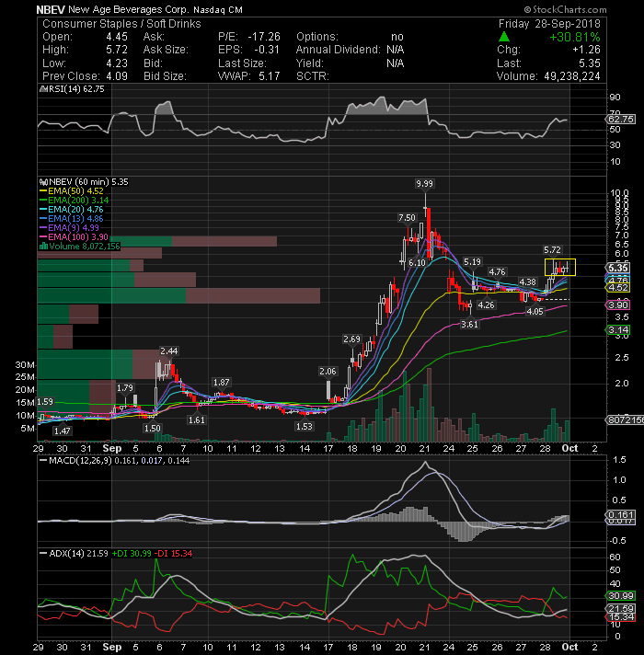The image size is (644, 655).
Task: Click the 5.35 last price axis tag
Action: point(617,269)
